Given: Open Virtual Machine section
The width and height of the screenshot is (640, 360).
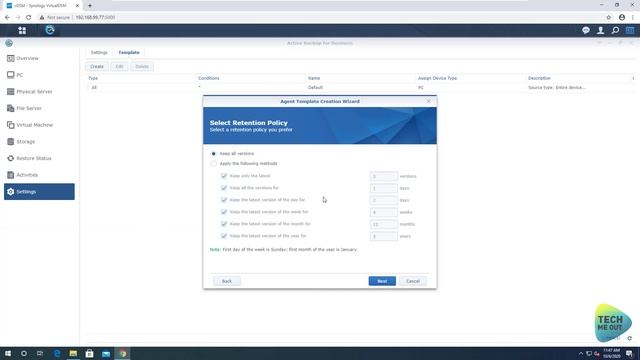Looking at the screenshot, I should pos(39,125).
